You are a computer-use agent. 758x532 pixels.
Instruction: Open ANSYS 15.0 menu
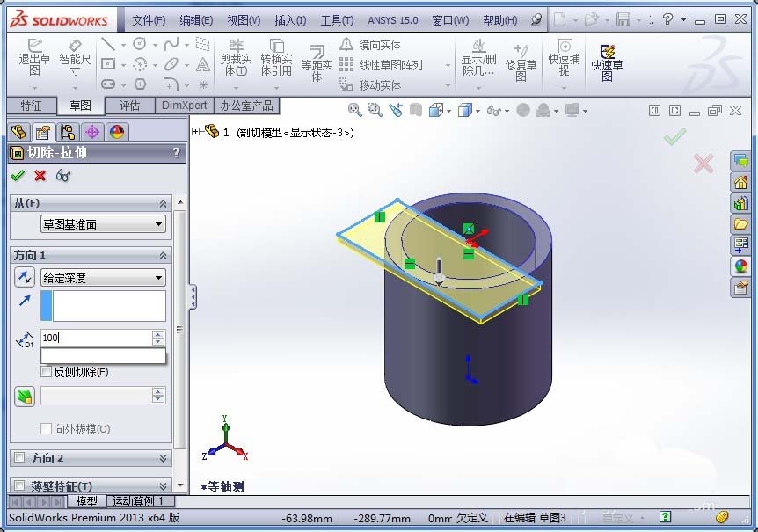pos(392,20)
